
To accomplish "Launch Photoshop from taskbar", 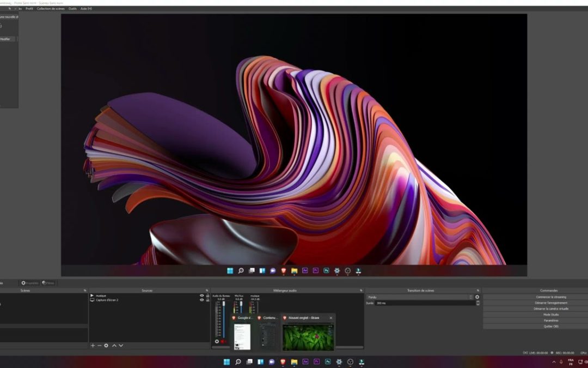I will (328, 362).
